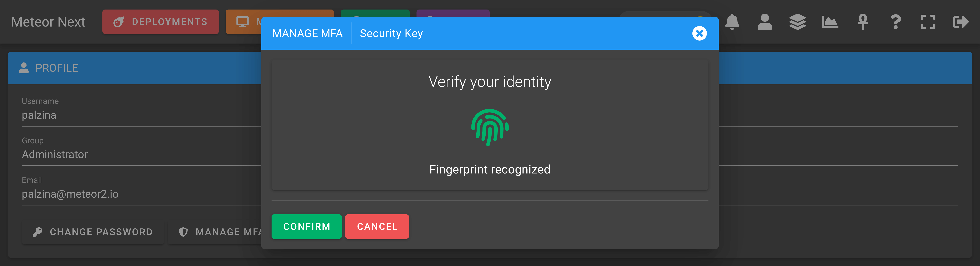Click the Change Password button

pos(93,232)
